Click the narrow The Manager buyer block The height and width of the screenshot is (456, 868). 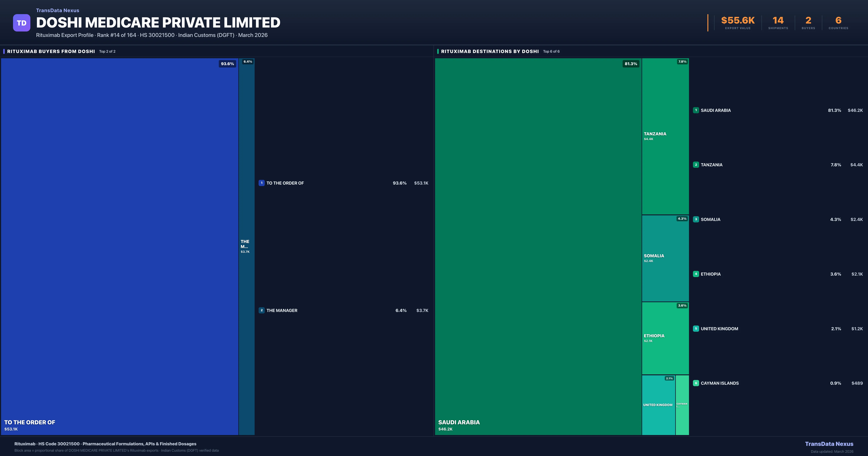pos(246,246)
